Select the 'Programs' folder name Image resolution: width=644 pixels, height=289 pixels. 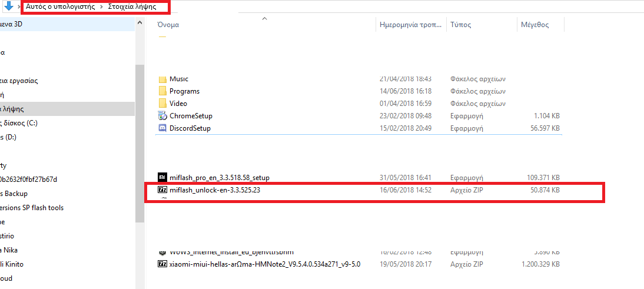point(184,91)
